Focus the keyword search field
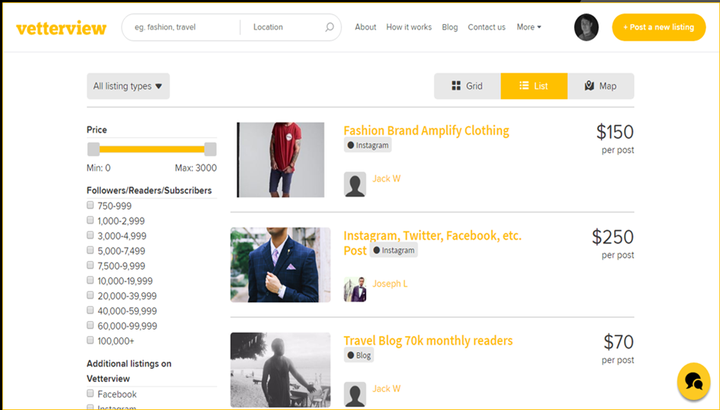The height and width of the screenshot is (410, 720). pyautogui.click(x=184, y=27)
